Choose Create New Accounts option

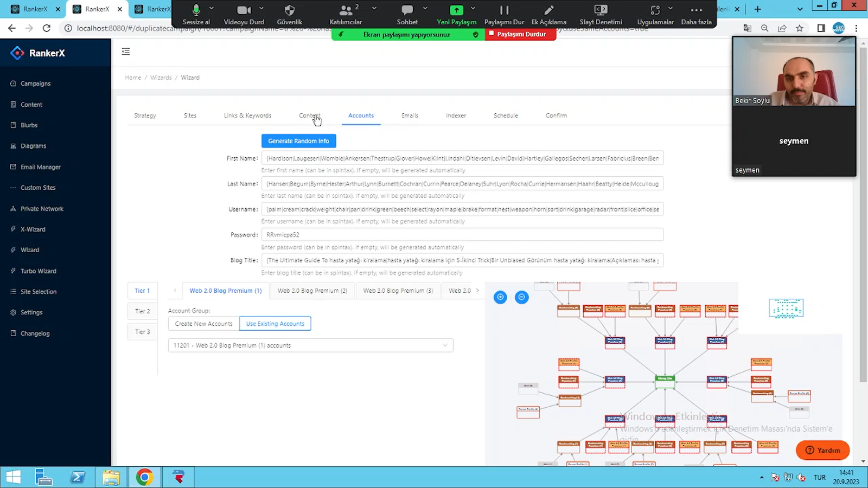pyautogui.click(x=203, y=324)
